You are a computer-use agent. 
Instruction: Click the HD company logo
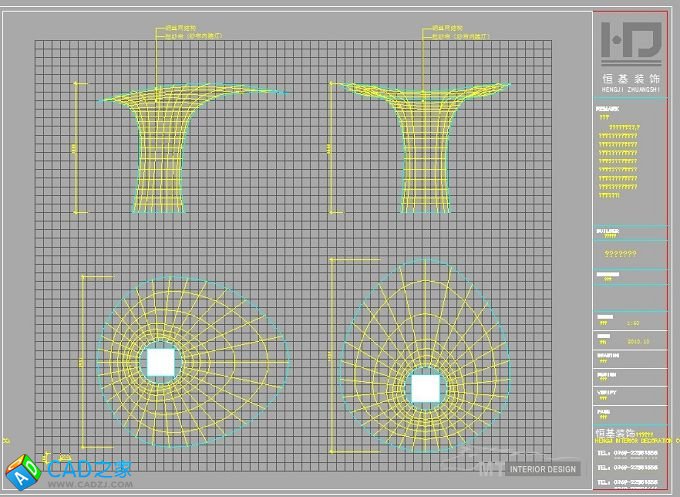[x=630, y=41]
